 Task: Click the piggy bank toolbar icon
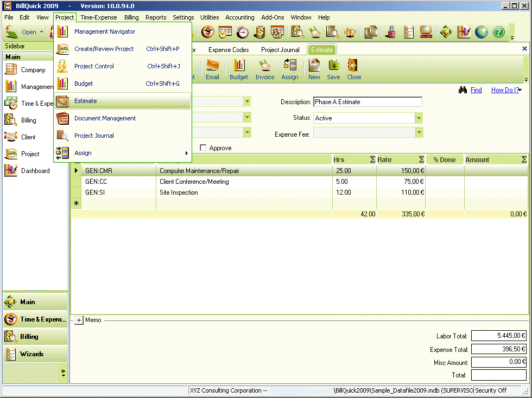click(x=350, y=32)
